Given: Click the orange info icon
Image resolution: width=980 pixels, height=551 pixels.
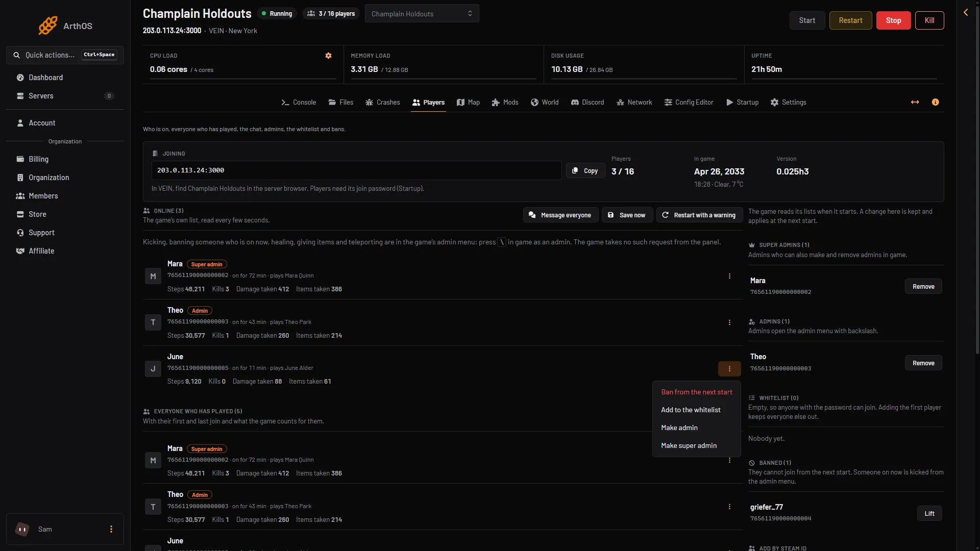Looking at the screenshot, I should coord(935,102).
